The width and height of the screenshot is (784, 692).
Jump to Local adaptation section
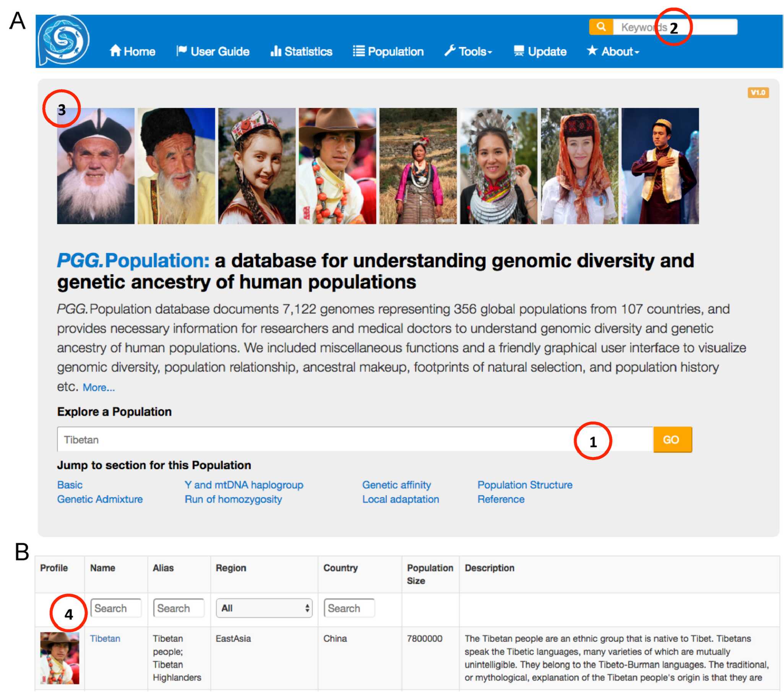(x=401, y=499)
